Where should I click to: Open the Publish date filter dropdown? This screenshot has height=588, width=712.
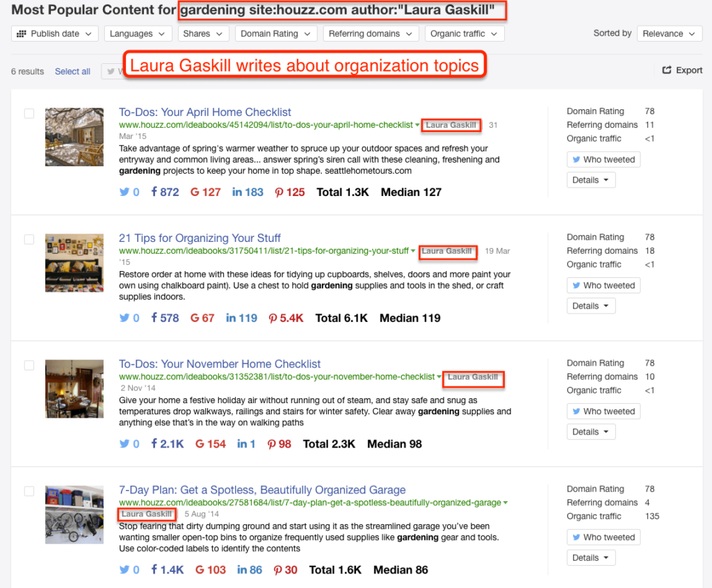click(54, 33)
